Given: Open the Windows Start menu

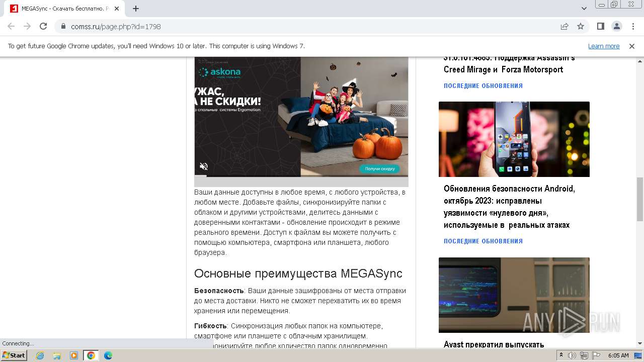Looking at the screenshot, I should (x=14, y=355).
